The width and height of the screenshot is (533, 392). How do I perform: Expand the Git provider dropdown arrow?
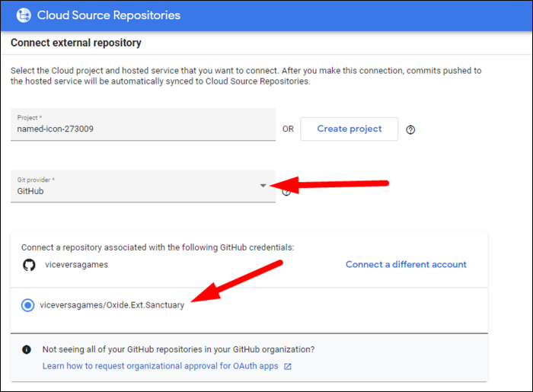tap(263, 186)
